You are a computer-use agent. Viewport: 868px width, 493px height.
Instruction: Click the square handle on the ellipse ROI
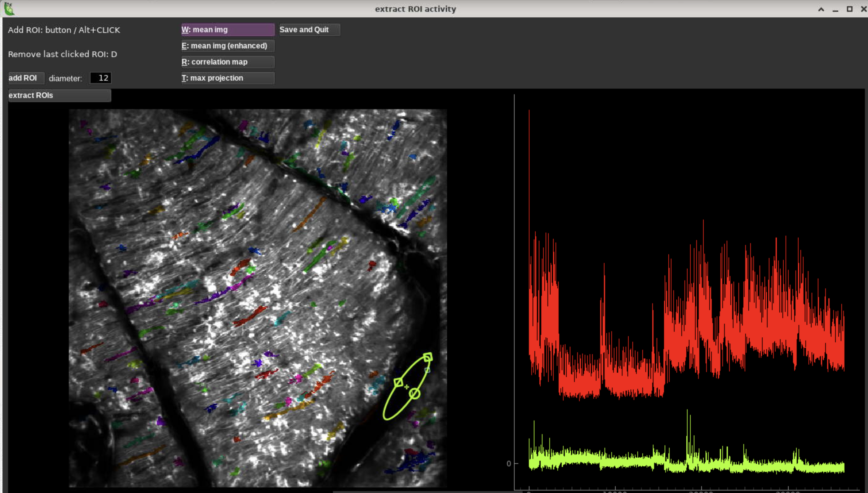click(x=427, y=357)
